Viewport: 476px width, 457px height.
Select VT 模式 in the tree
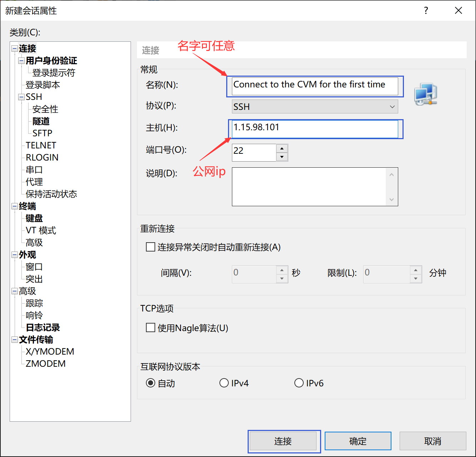(x=41, y=230)
